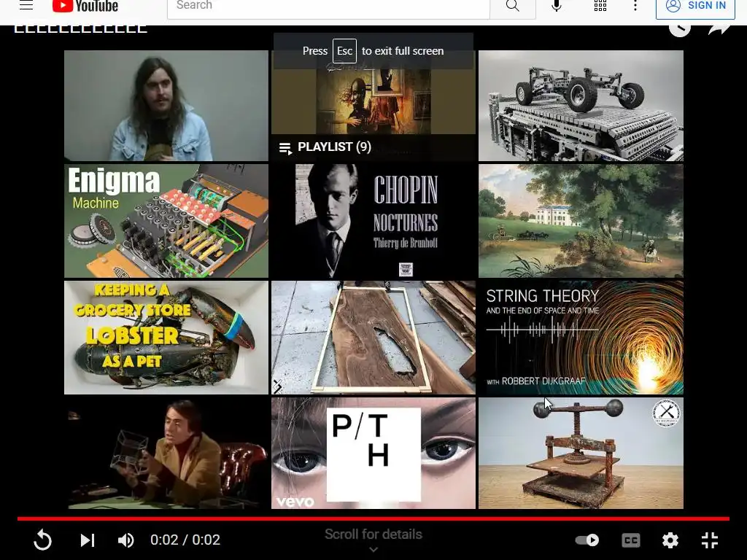The height and width of the screenshot is (560, 747).
Task: Click the Share arrow icon
Action: click(719, 28)
